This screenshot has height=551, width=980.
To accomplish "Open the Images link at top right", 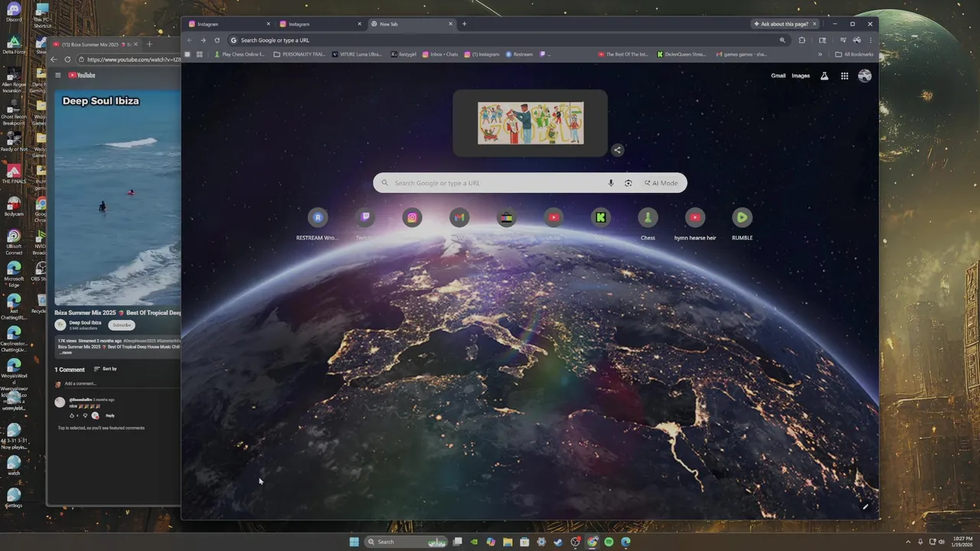I will tap(801, 76).
